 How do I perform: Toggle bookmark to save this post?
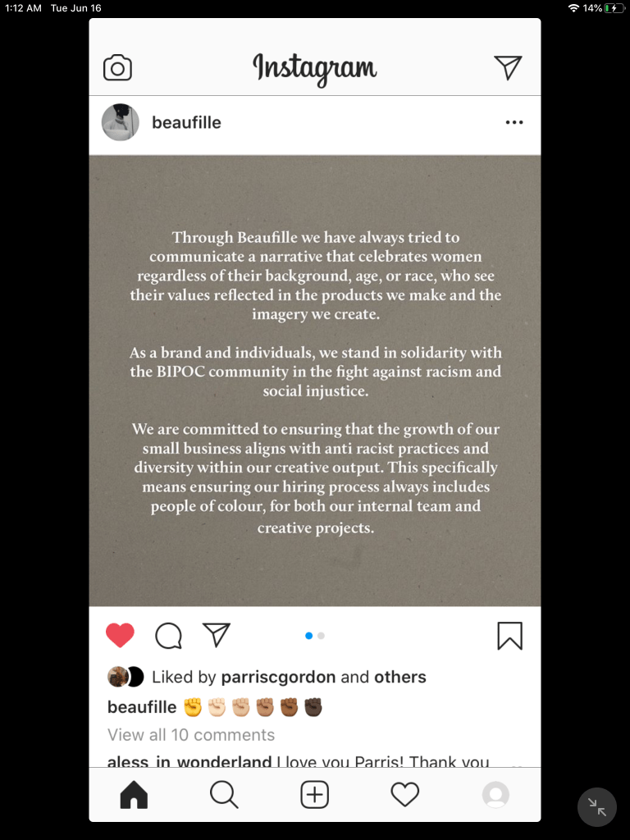tap(509, 636)
